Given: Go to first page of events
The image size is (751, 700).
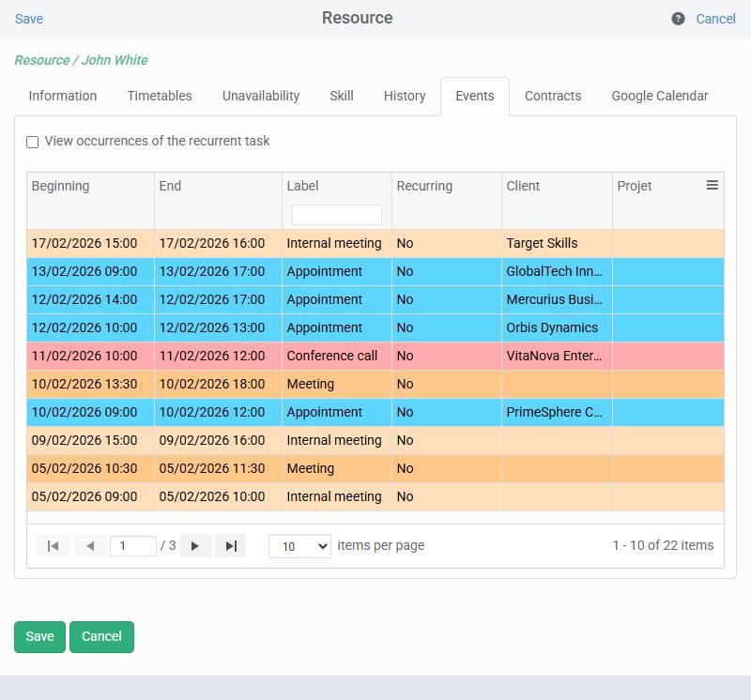Looking at the screenshot, I should 54,546.
